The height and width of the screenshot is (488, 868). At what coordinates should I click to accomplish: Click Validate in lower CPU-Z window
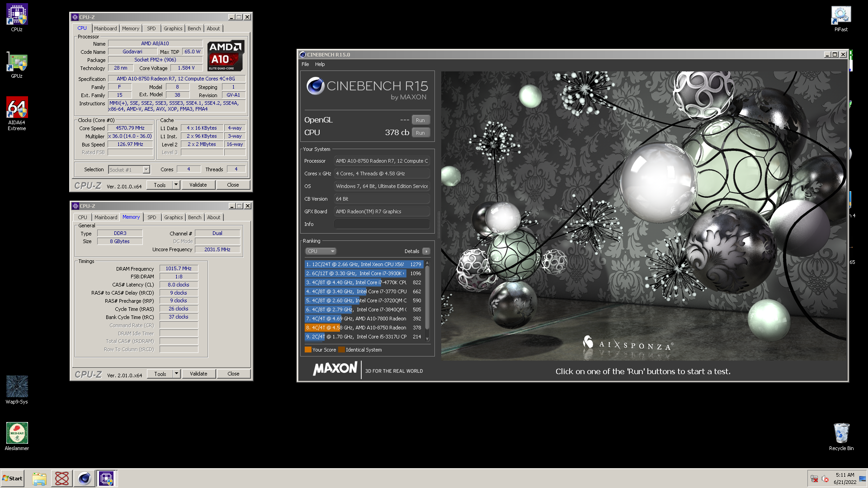pos(198,374)
